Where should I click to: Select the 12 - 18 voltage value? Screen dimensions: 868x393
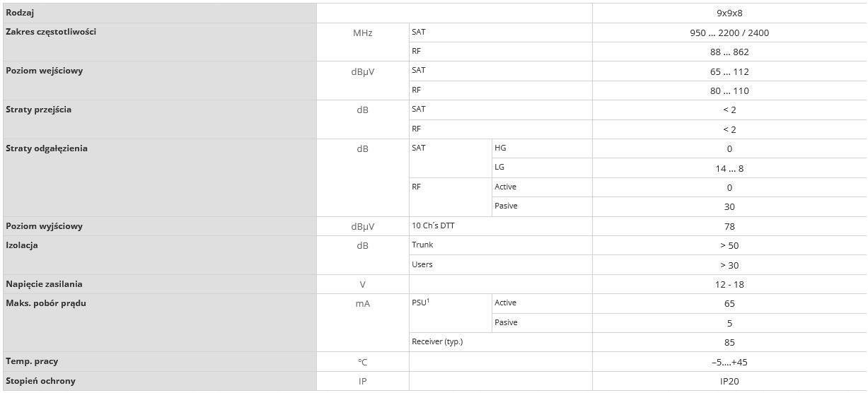[x=729, y=285]
